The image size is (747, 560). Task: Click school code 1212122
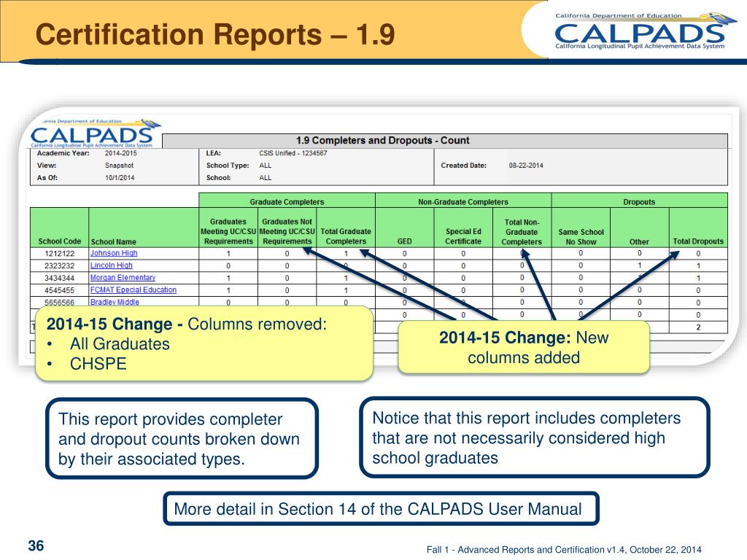[x=60, y=253]
